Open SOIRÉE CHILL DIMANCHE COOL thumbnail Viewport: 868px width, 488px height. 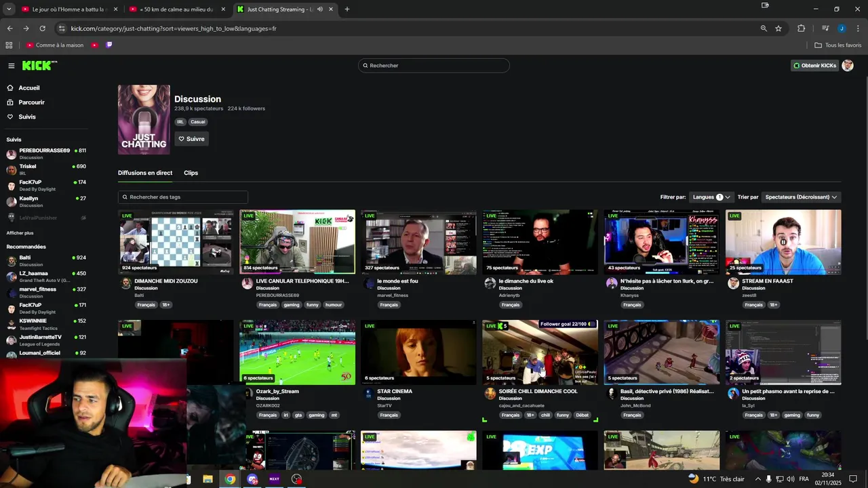pyautogui.click(x=540, y=352)
